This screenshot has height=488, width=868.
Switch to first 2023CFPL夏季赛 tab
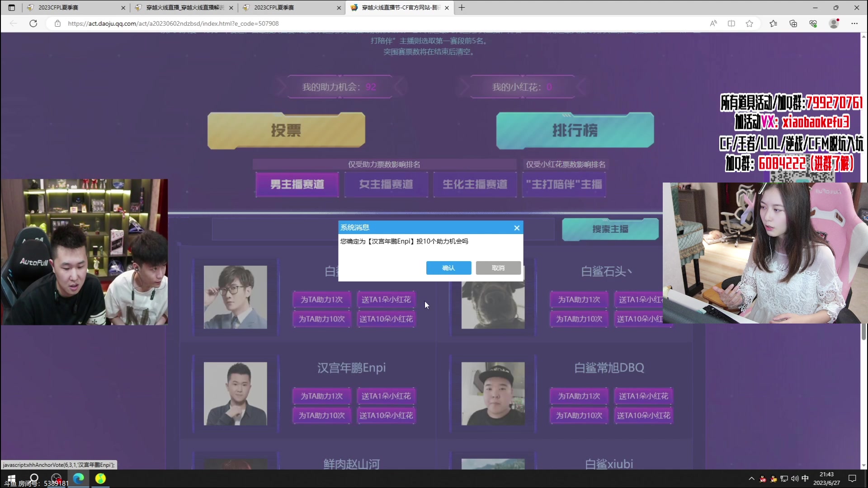point(76,8)
